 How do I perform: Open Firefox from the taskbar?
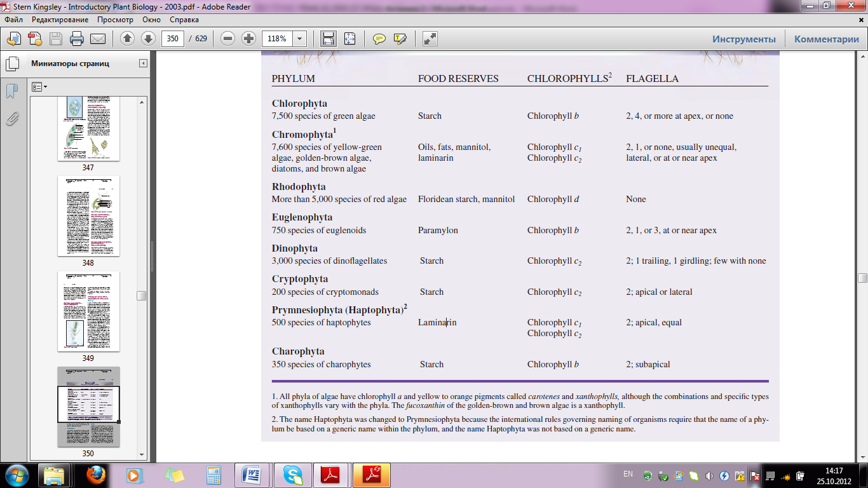point(95,475)
